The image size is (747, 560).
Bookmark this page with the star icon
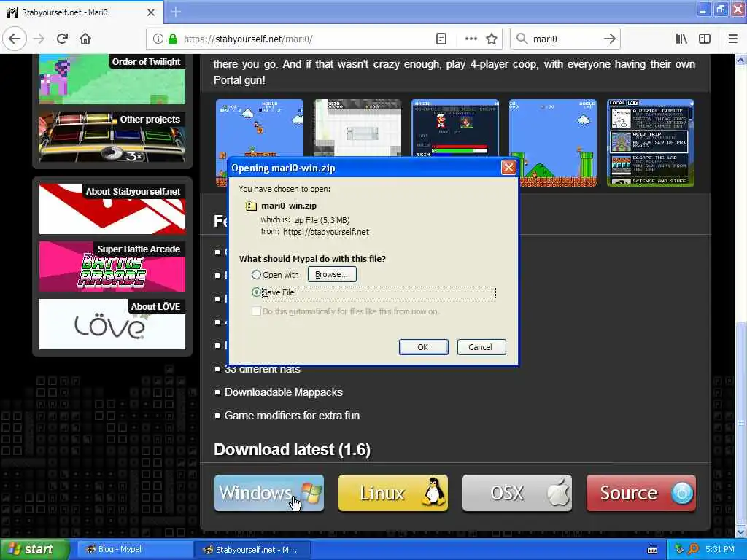[492, 39]
